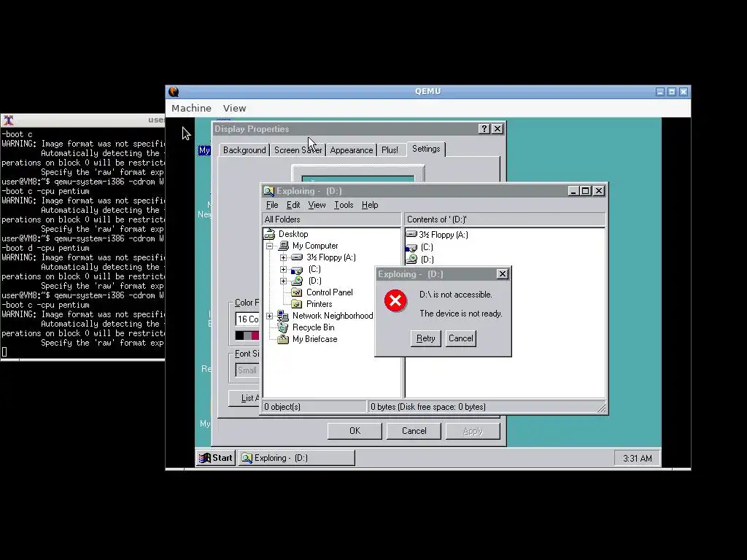The height and width of the screenshot is (560, 747).
Task: Switch to the Background tab
Action: 244,150
